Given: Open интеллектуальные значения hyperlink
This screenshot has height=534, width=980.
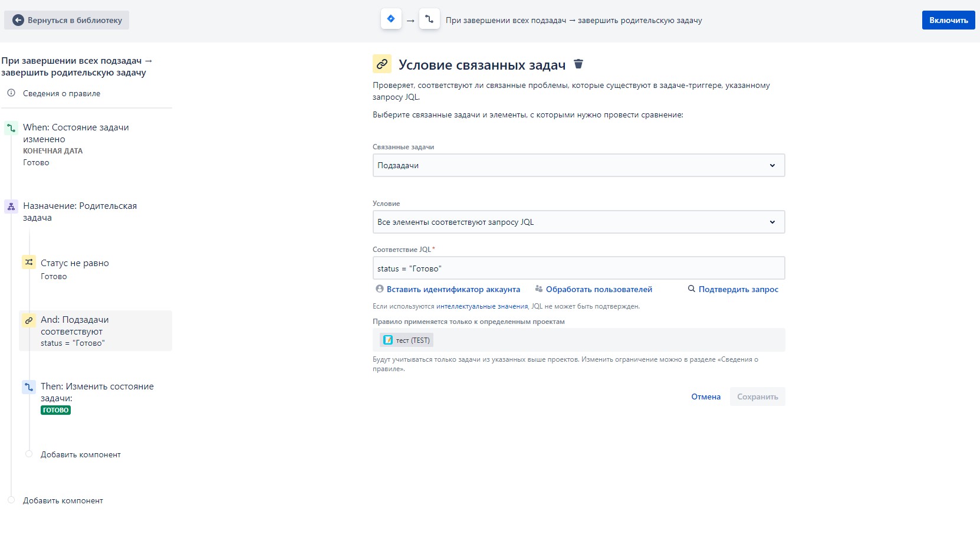Looking at the screenshot, I should pos(482,306).
